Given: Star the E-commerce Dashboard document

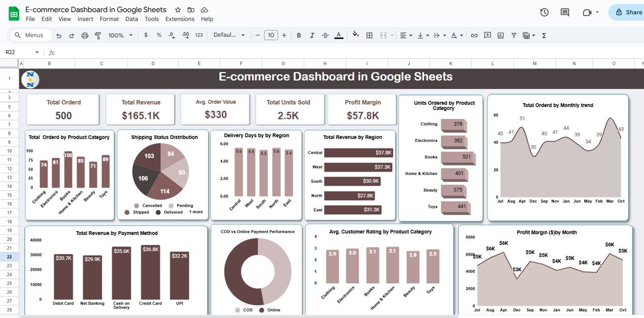Looking at the screenshot, I should point(178,10).
